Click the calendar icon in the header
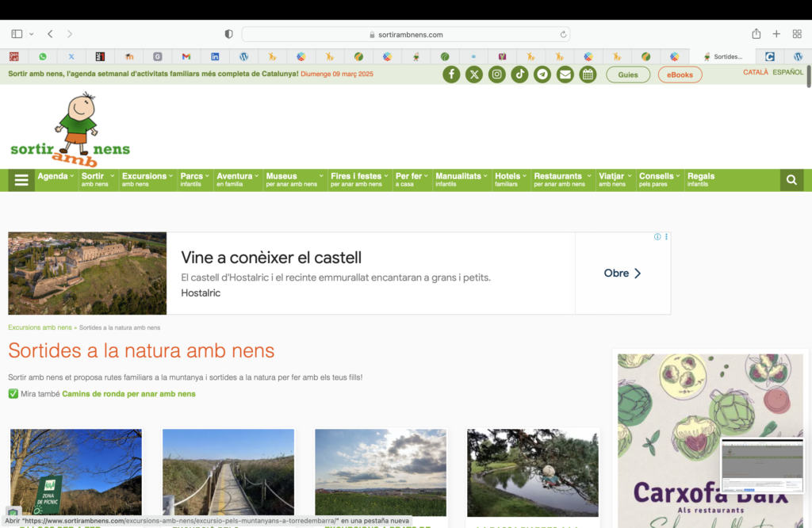 [588, 75]
